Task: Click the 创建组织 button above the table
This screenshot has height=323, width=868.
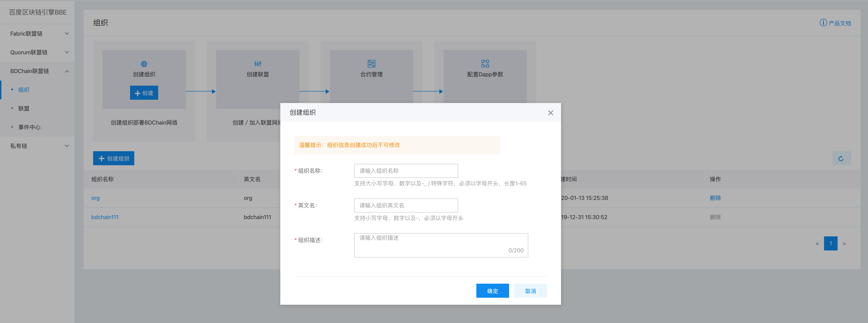Action: 113,158
